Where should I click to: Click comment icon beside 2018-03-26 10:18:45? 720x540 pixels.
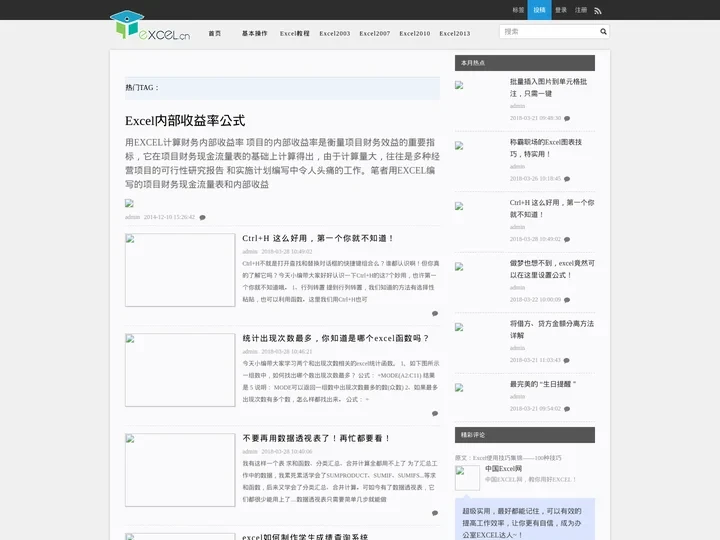pyautogui.click(x=567, y=179)
